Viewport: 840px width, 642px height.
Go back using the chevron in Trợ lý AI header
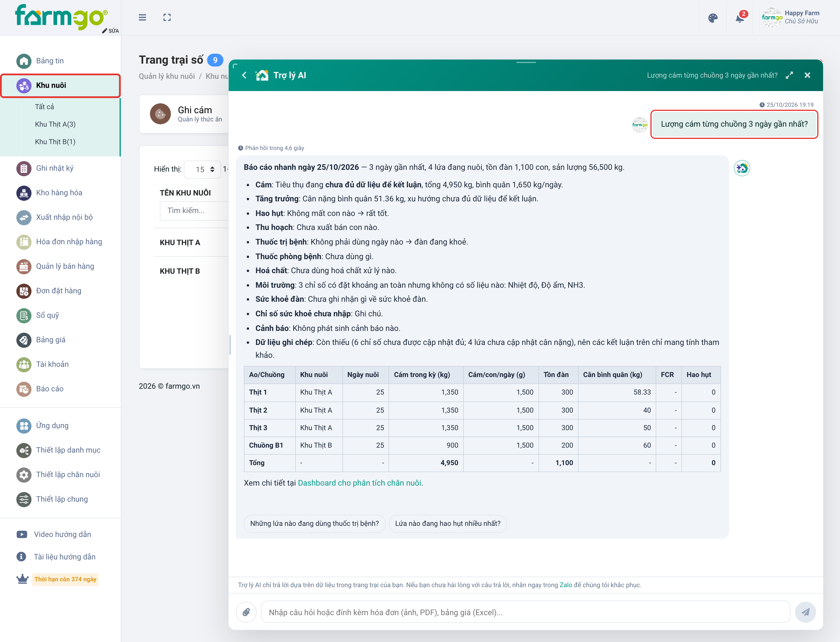[x=244, y=75]
